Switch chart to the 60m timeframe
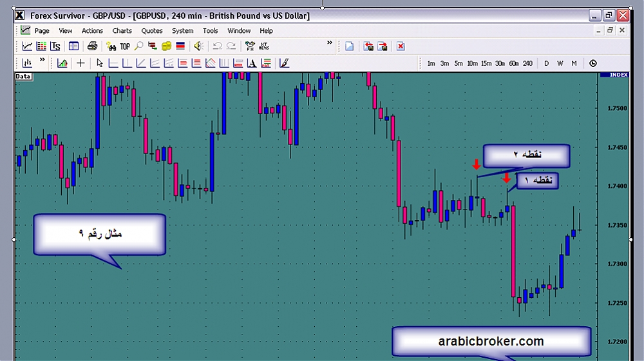644x361 pixels. (513, 63)
